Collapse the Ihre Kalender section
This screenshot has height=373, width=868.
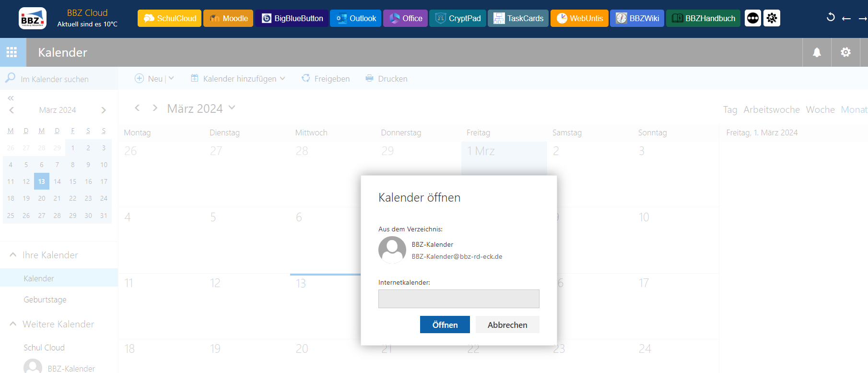coord(13,255)
